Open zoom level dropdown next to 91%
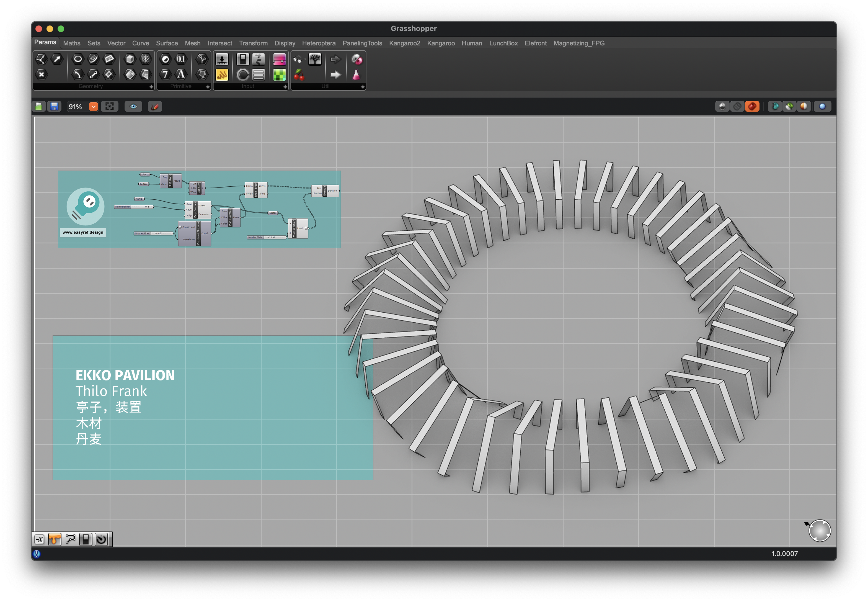Screen dimensions: 868x602 click(x=94, y=107)
